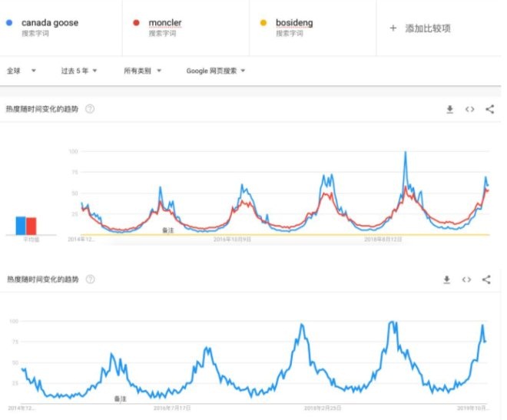This screenshot has width=507, height=420.
Task: Open the 全球 region dropdown
Action: click(x=21, y=71)
